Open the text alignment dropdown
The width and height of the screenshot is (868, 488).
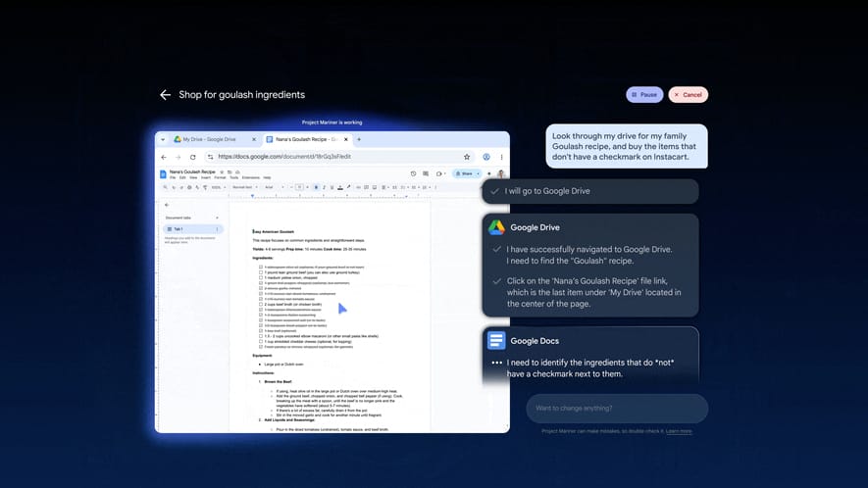coord(384,187)
